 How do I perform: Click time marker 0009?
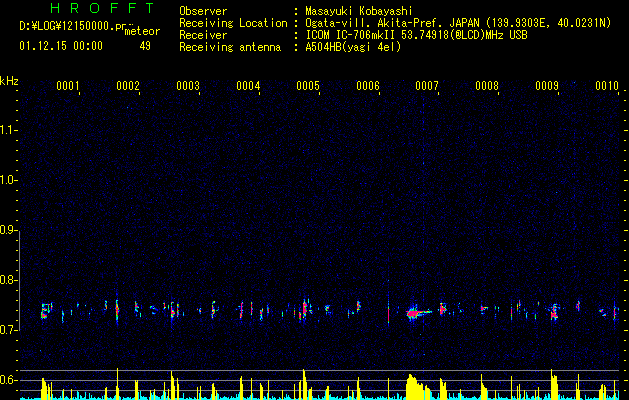pyautogui.click(x=547, y=86)
